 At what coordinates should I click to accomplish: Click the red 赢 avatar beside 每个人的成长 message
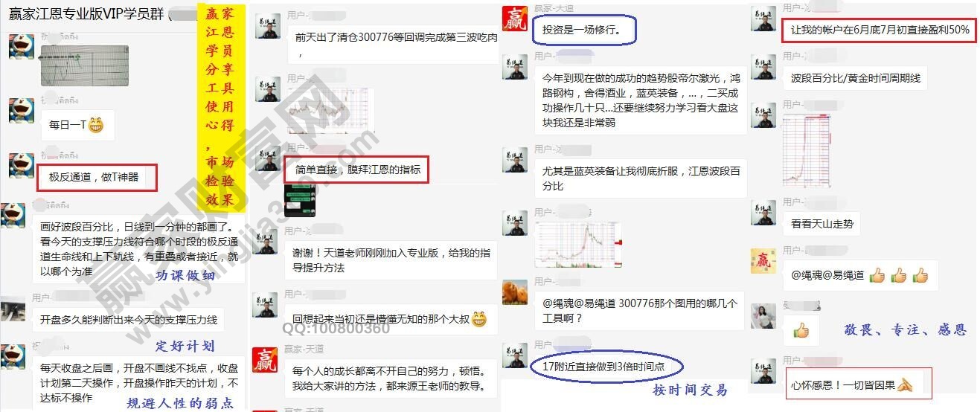tap(264, 359)
